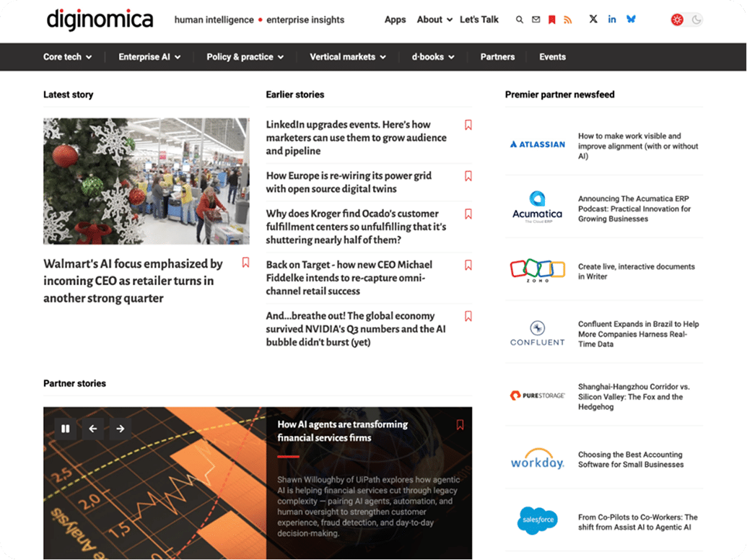Select the Partners menu item
Image resolution: width=747 pixels, height=560 pixels.
pos(497,57)
